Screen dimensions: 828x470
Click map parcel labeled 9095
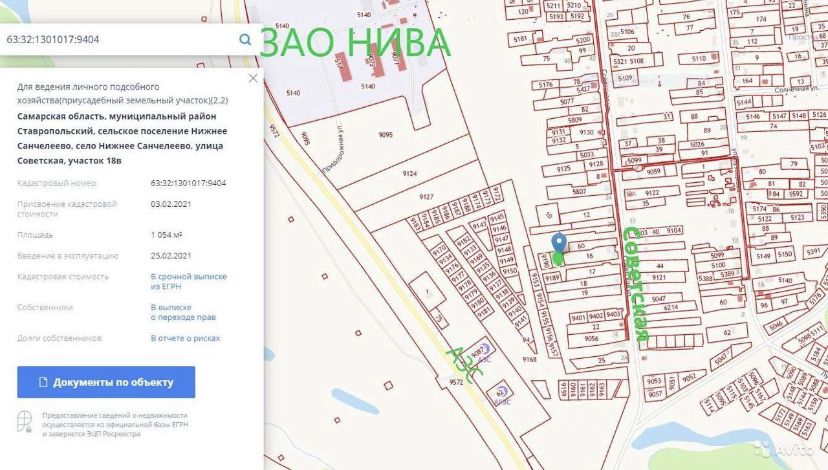[x=385, y=135]
